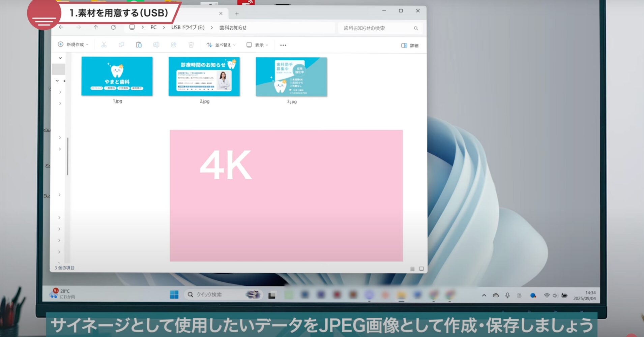Click the Cut scissors icon in toolbar
644x337 pixels.
(104, 45)
